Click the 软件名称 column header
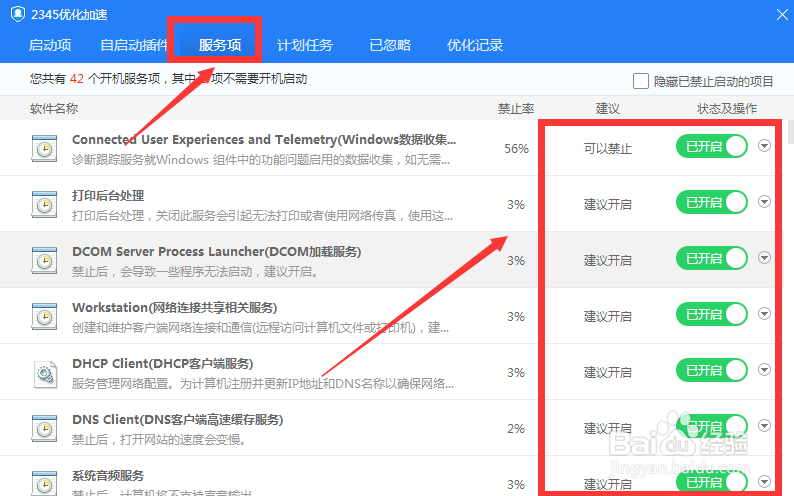The height and width of the screenshot is (496, 794). coord(54,108)
